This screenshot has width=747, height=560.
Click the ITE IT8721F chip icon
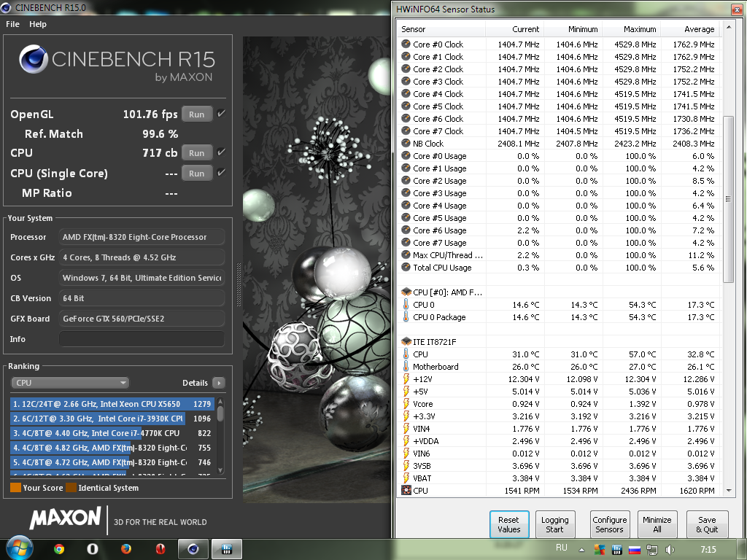pos(406,341)
